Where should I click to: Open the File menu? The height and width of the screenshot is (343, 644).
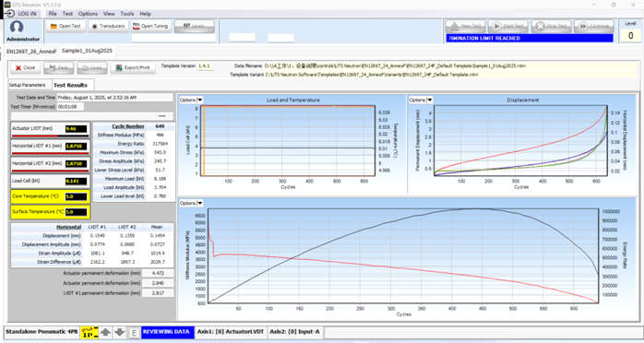tap(53, 14)
